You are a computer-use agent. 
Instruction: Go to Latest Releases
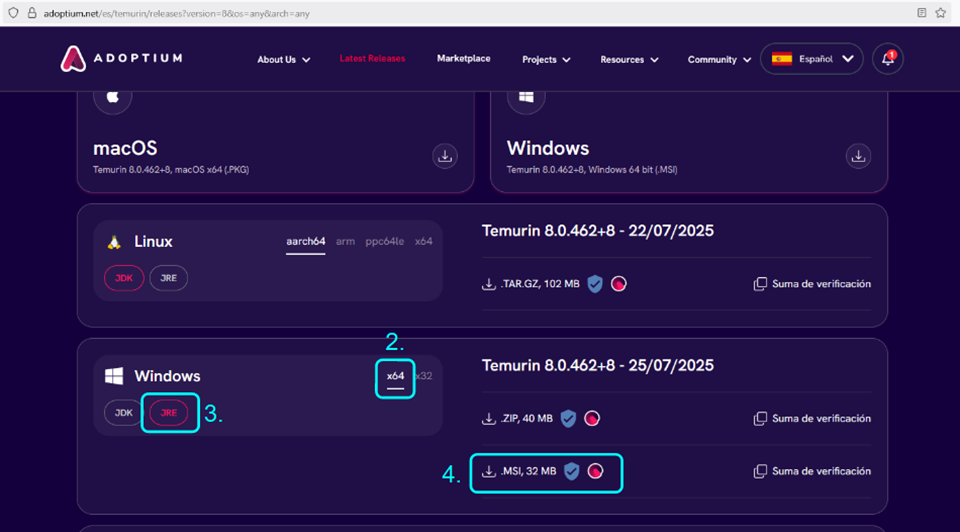point(372,59)
